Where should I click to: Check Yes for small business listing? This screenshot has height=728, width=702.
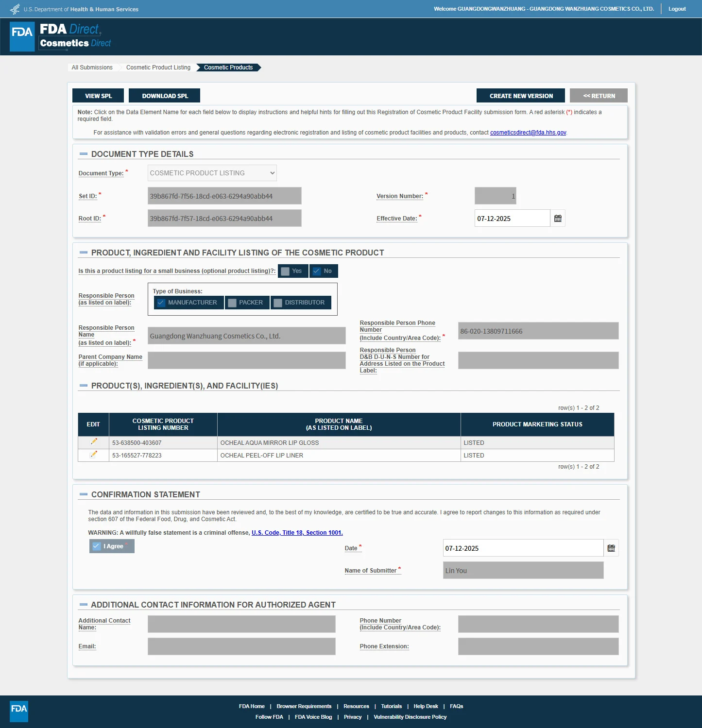click(293, 271)
